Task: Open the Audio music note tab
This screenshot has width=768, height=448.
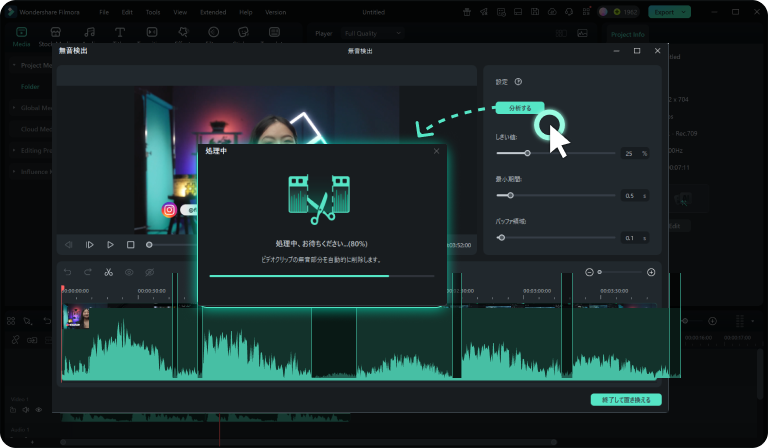Action: [x=89, y=32]
